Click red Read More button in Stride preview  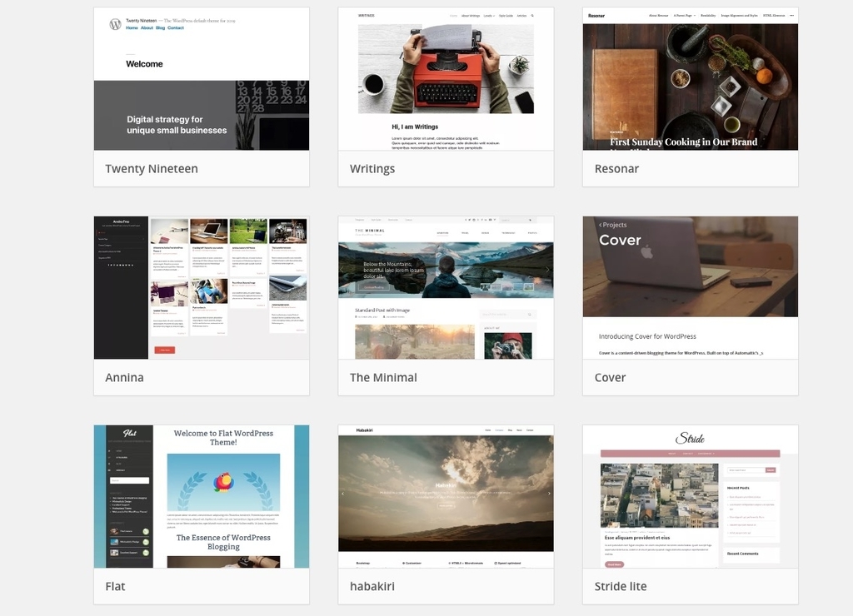coord(614,564)
